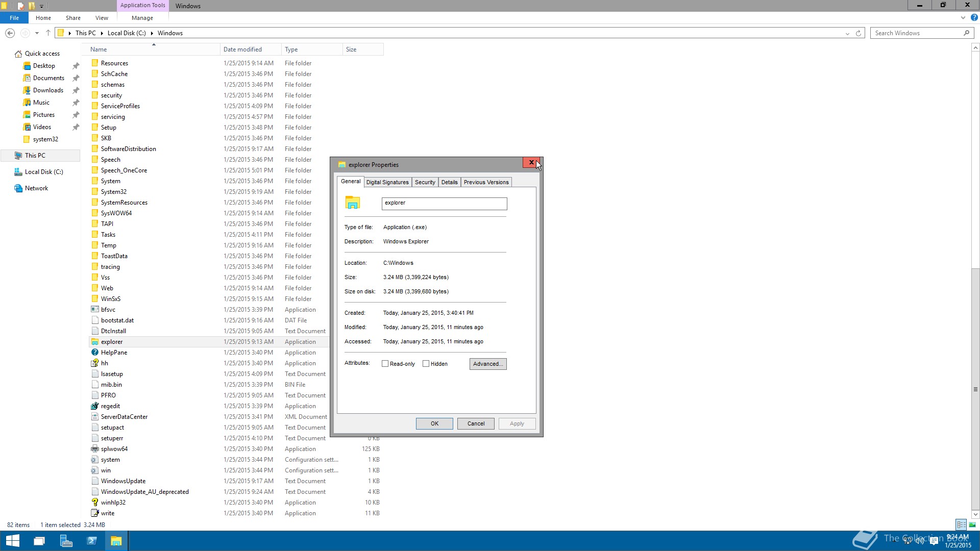Switch to the Previous Versions tab
980x551 pixels.
point(486,182)
